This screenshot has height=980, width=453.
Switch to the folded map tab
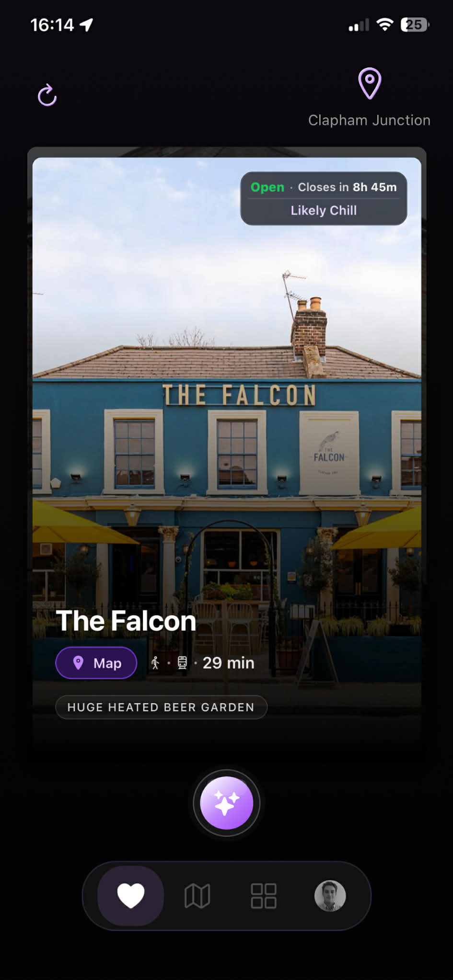click(197, 896)
